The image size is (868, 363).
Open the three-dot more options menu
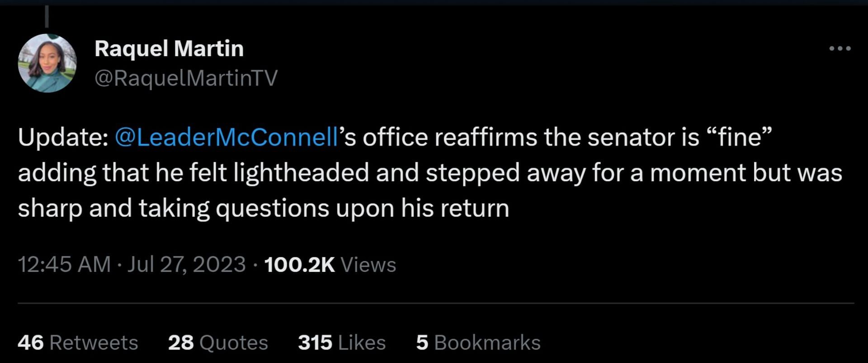pyautogui.click(x=840, y=48)
